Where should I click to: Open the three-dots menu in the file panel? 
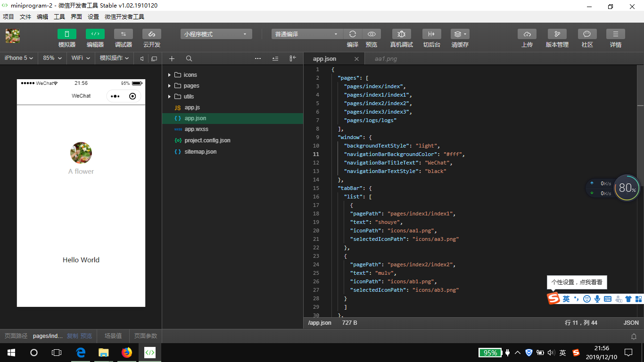click(257, 58)
